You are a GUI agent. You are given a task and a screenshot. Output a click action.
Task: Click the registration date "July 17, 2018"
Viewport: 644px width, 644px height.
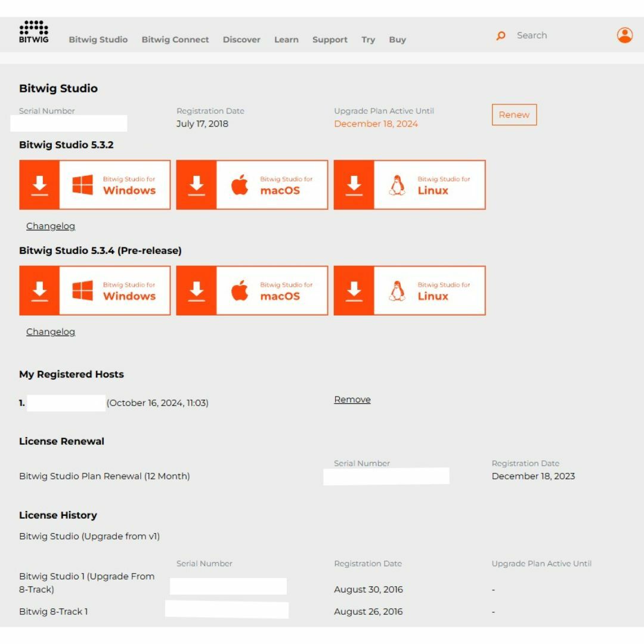coord(203,123)
